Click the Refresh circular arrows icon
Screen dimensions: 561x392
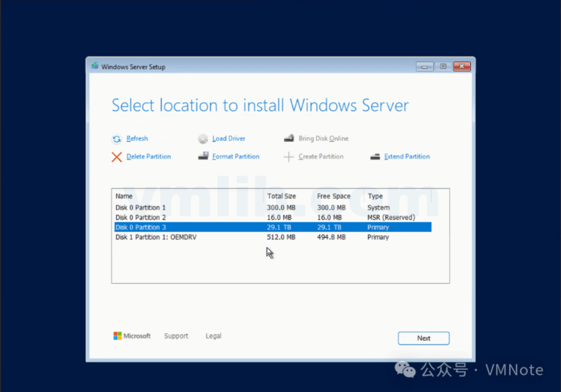(116, 139)
